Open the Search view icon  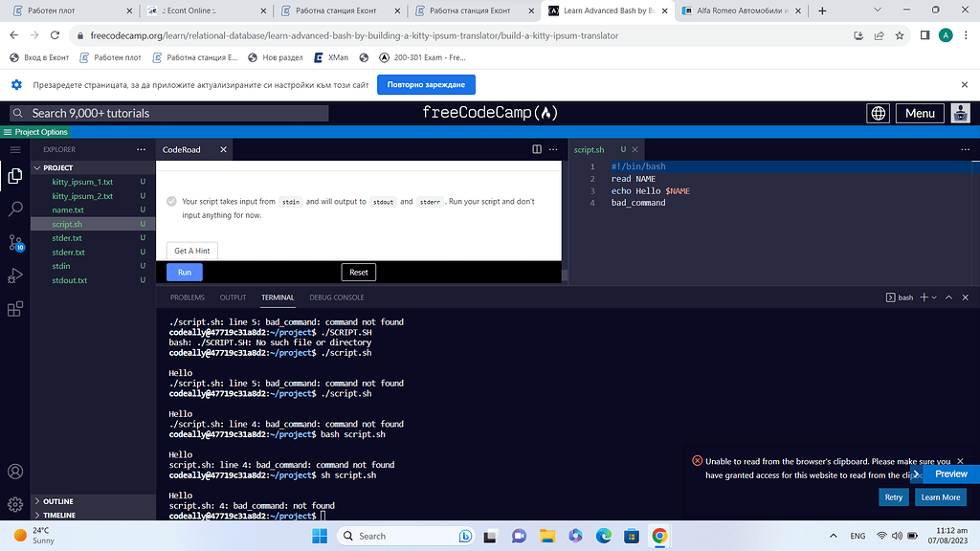pyautogui.click(x=14, y=207)
